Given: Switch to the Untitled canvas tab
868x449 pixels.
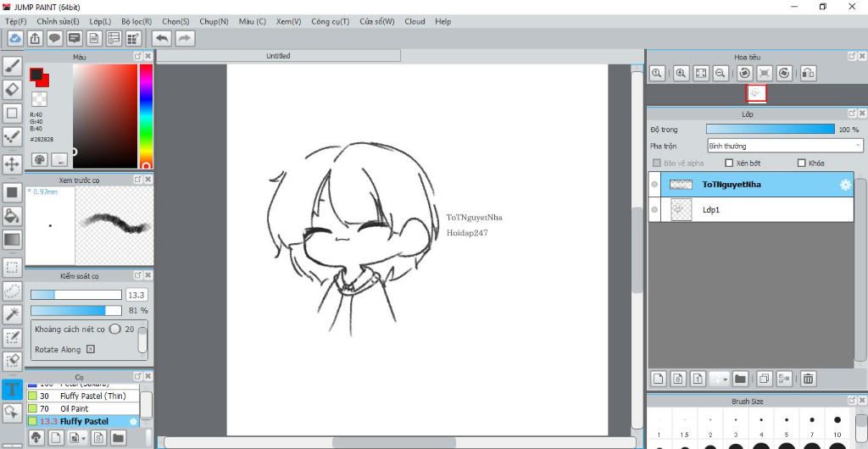Looking at the screenshot, I should tap(278, 56).
